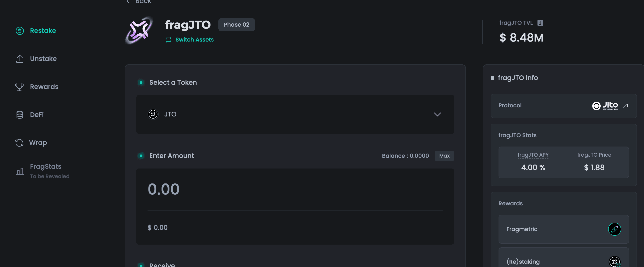This screenshot has height=267, width=644.
Task: Click the Switch Assets swap arrows icon
Action: click(x=169, y=39)
